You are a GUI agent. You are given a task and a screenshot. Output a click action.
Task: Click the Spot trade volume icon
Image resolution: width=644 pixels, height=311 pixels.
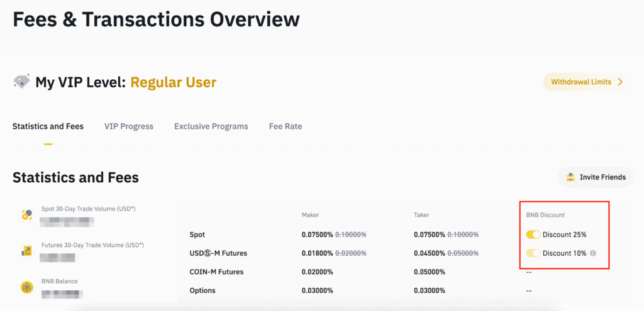point(26,214)
